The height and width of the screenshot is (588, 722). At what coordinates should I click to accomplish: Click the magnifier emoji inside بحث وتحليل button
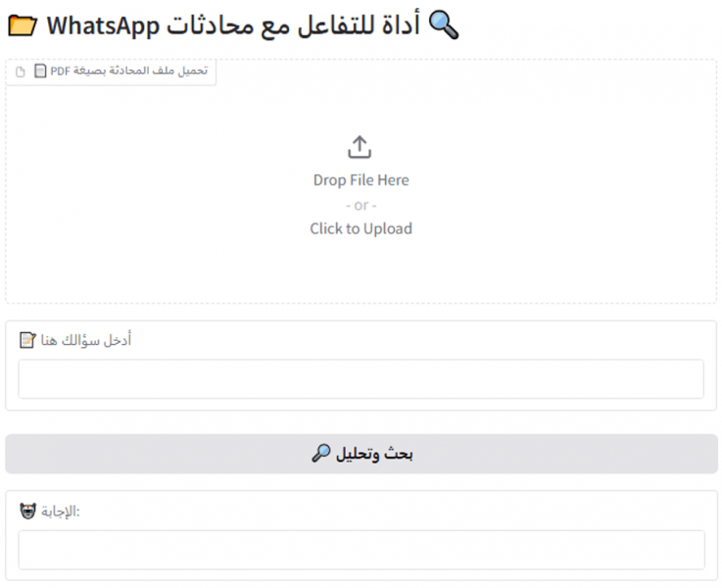321,453
